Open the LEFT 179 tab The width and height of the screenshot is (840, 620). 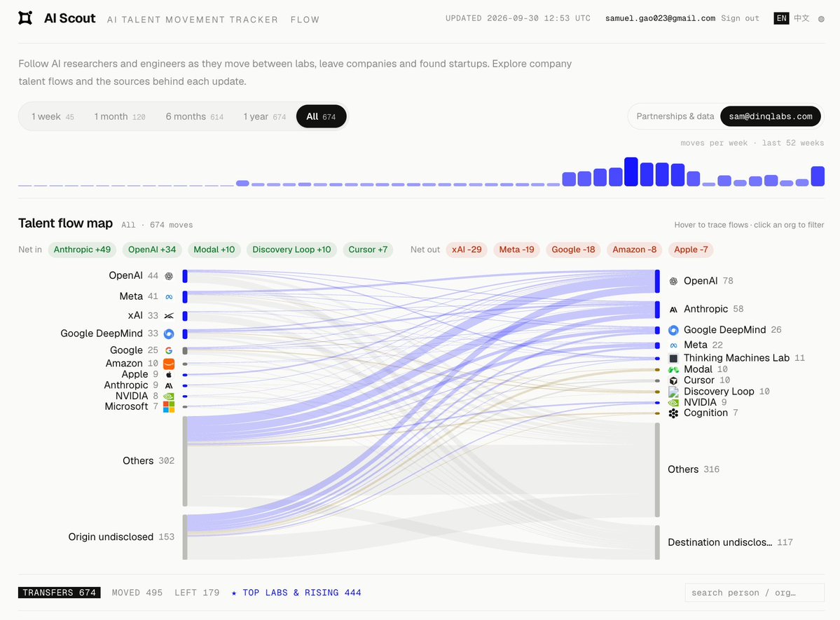(x=197, y=592)
